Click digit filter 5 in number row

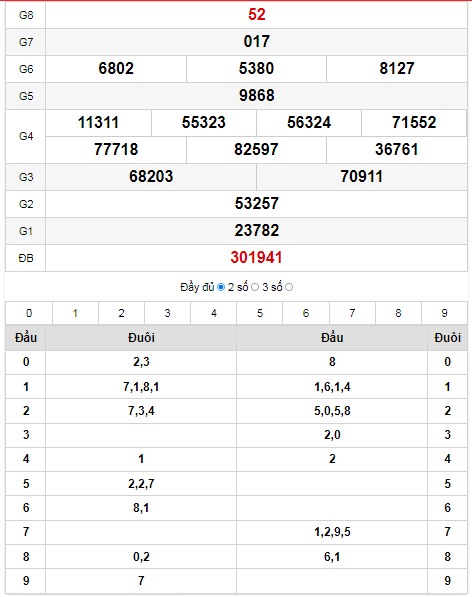point(260,313)
